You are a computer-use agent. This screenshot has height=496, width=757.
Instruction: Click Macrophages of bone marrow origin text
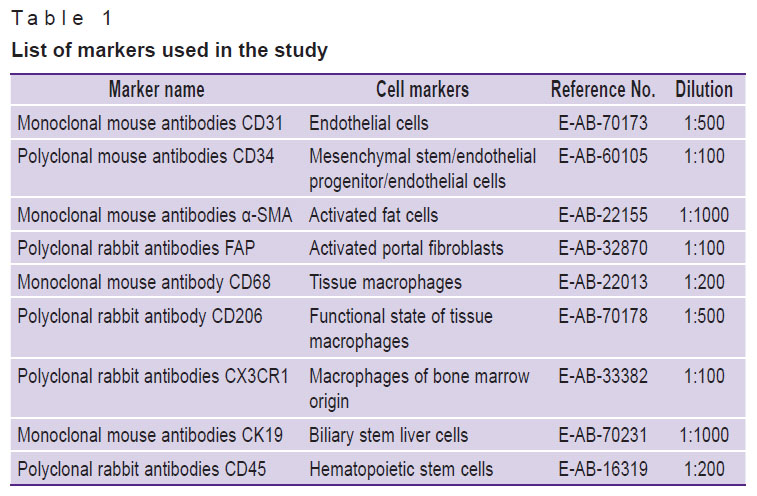[x=419, y=389]
